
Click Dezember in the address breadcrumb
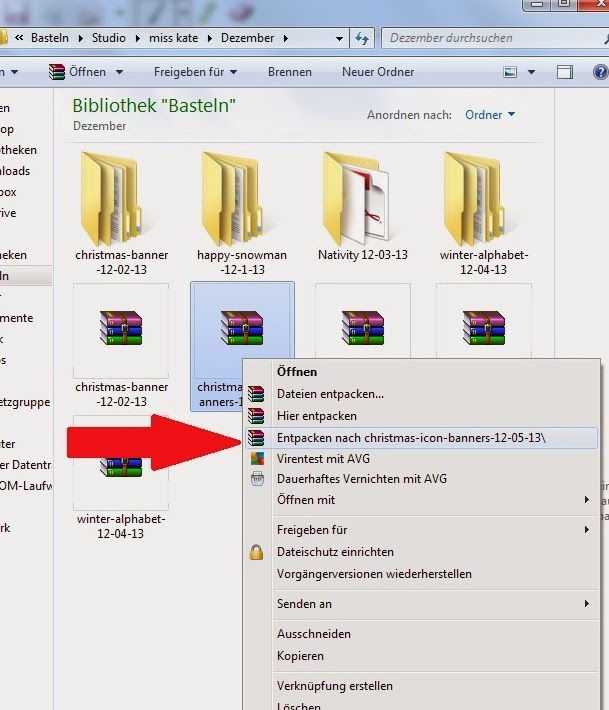click(248, 38)
